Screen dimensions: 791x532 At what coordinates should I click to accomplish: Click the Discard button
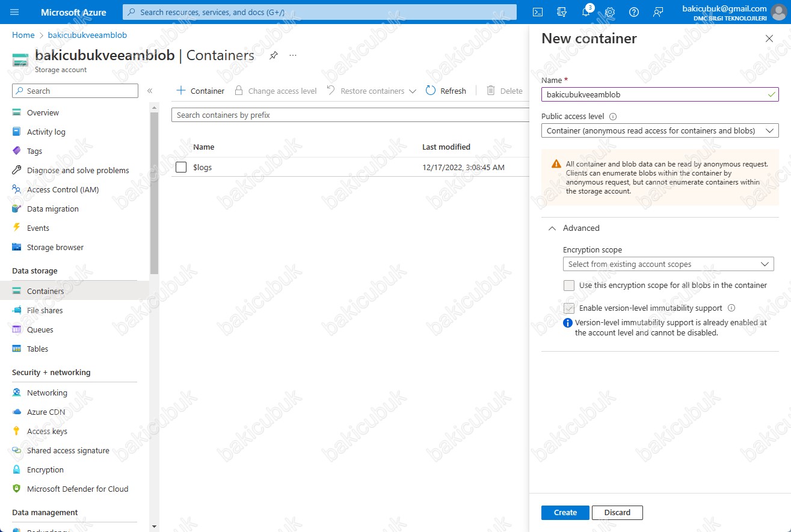click(617, 513)
